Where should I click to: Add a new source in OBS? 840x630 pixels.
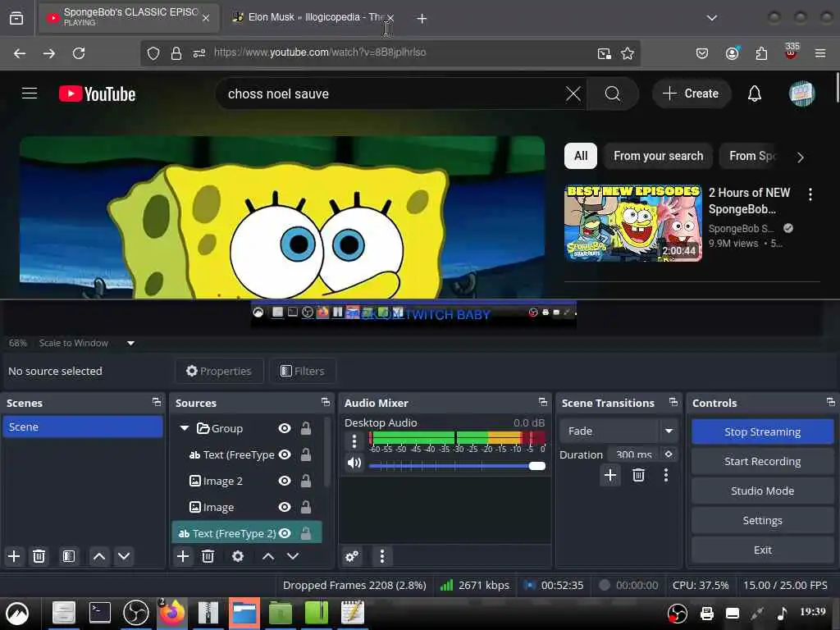pos(183,556)
